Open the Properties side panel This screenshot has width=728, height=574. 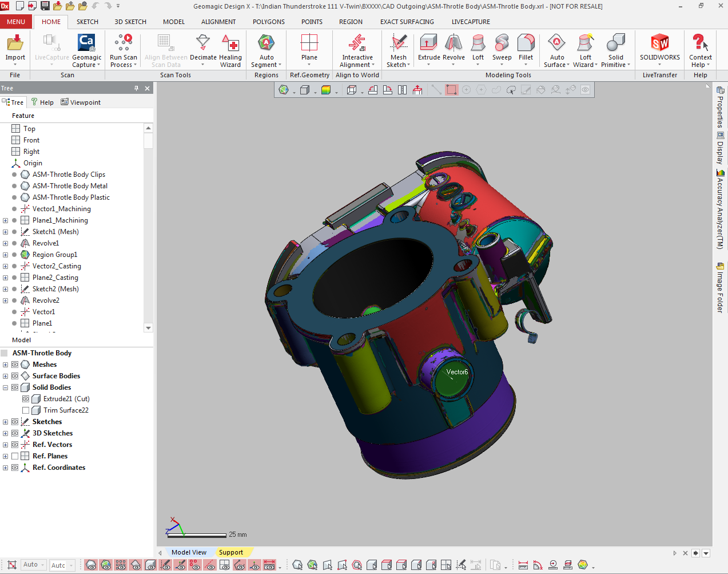(x=720, y=107)
